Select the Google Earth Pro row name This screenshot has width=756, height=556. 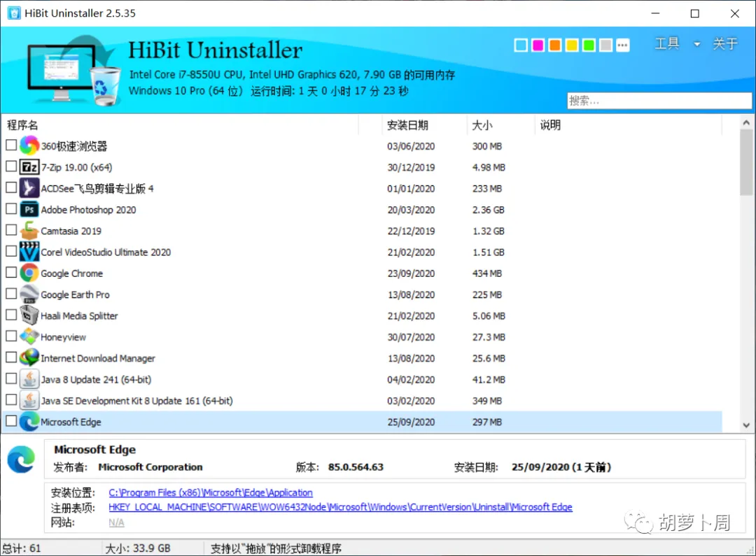tap(75, 294)
